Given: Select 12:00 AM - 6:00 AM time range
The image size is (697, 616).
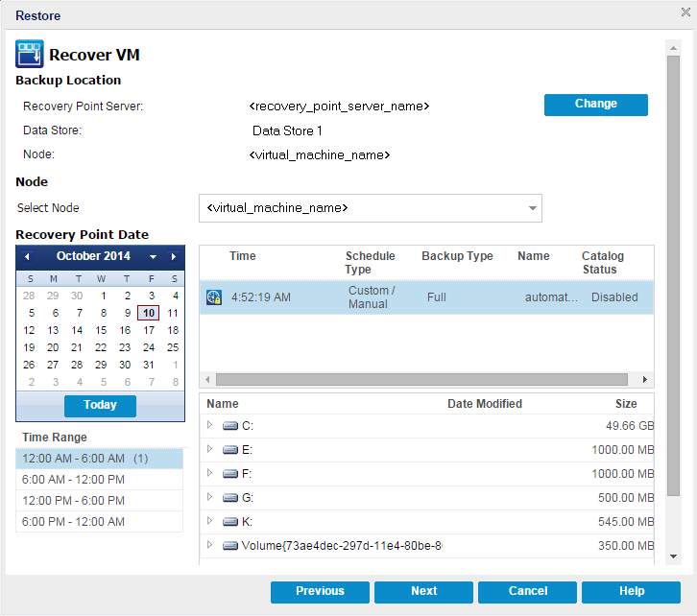Looking at the screenshot, I should (100, 459).
